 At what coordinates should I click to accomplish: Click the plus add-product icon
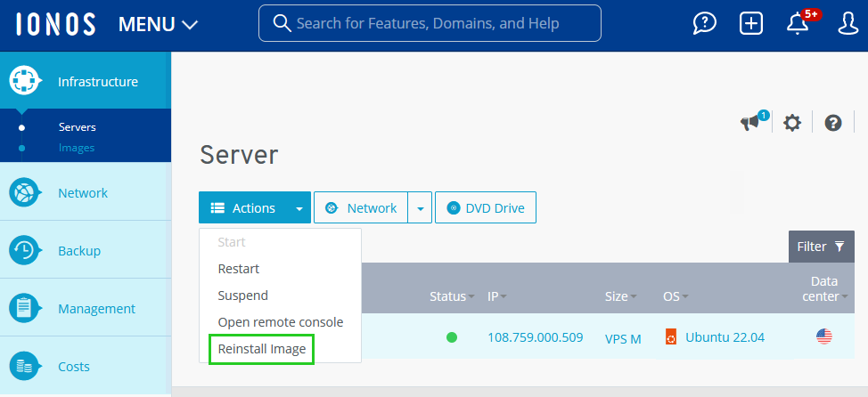751,24
